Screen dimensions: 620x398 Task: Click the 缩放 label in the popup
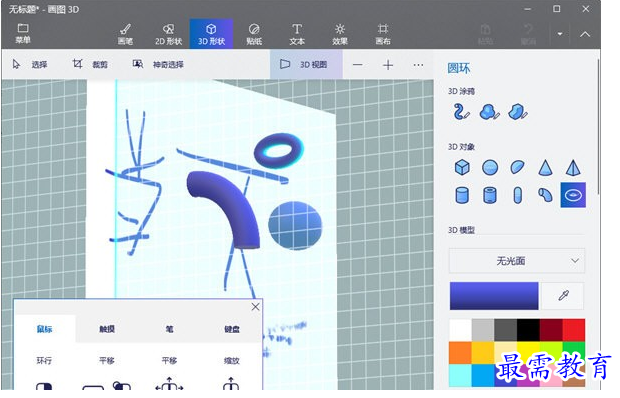pos(232,360)
